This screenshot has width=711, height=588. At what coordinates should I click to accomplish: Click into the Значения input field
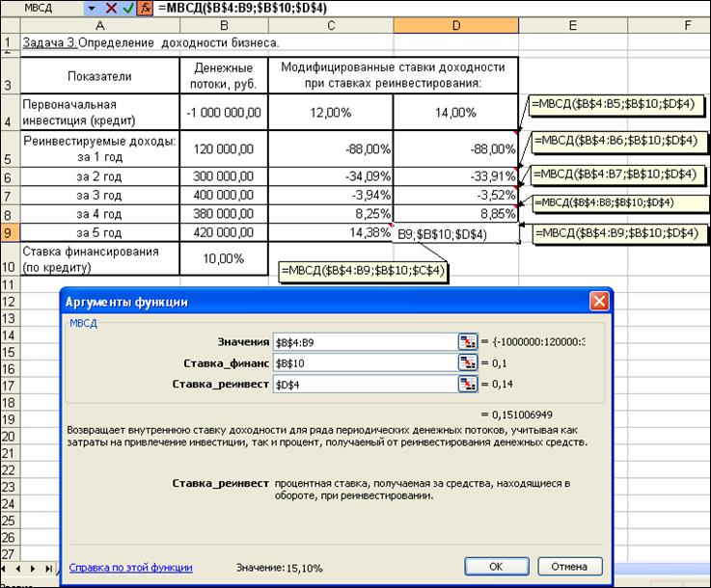[364, 341]
